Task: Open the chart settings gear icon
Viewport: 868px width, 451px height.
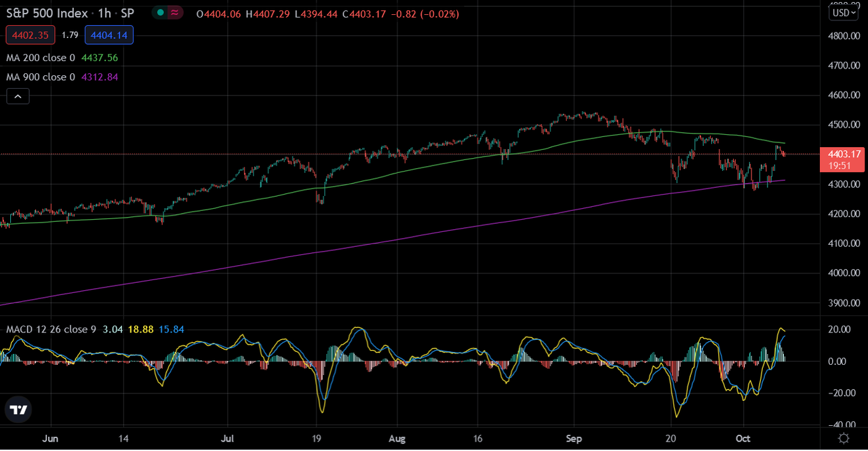Action: [x=844, y=438]
